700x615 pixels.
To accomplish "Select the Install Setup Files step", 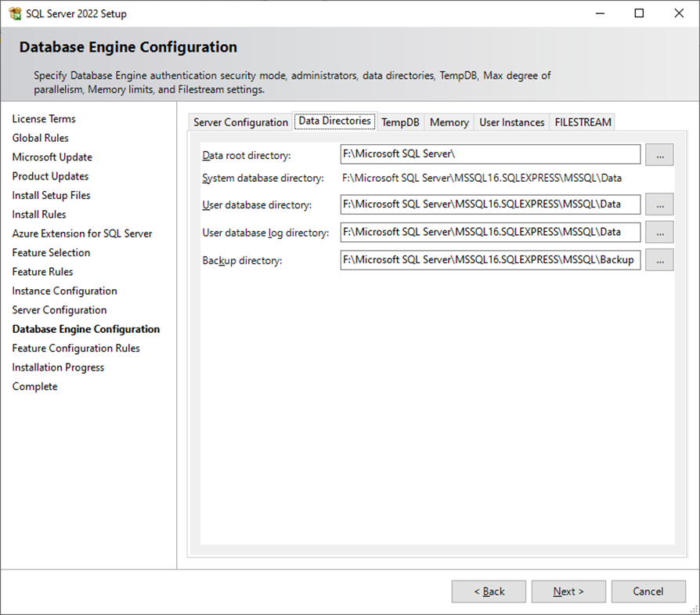I will [52, 196].
